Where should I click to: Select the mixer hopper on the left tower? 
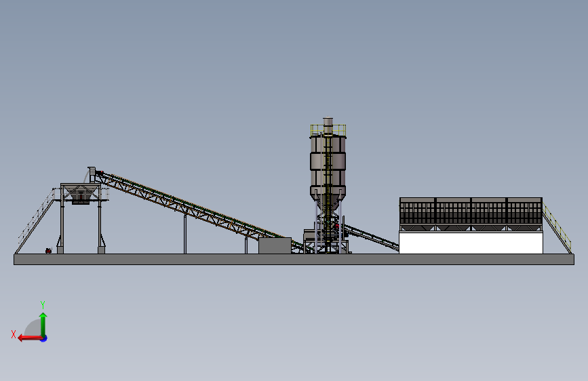(80, 195)
